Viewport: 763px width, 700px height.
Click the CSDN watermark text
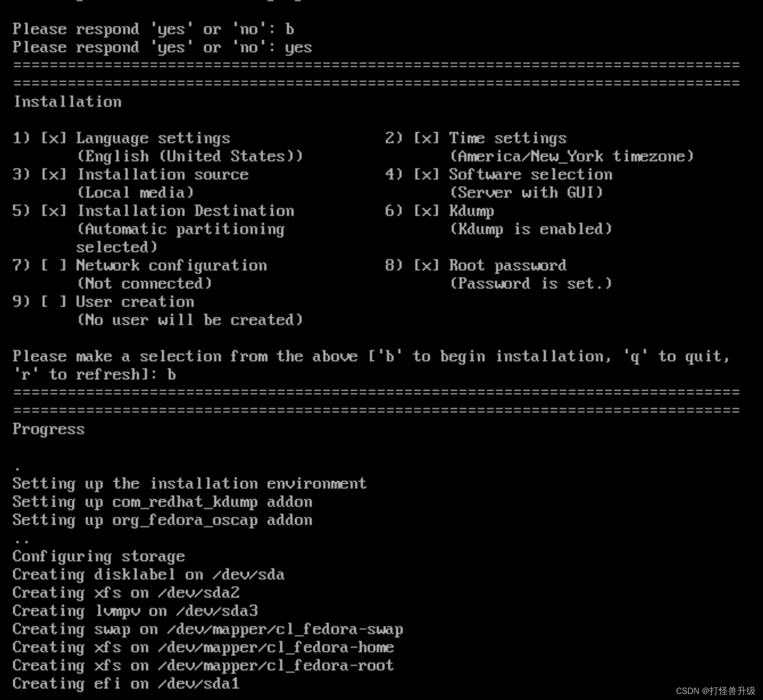click(x=715, y=691)
